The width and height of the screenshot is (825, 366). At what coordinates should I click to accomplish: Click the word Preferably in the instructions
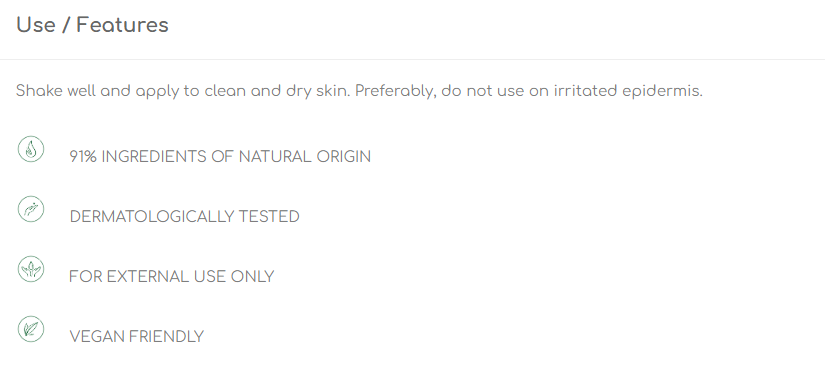(396, 91)
